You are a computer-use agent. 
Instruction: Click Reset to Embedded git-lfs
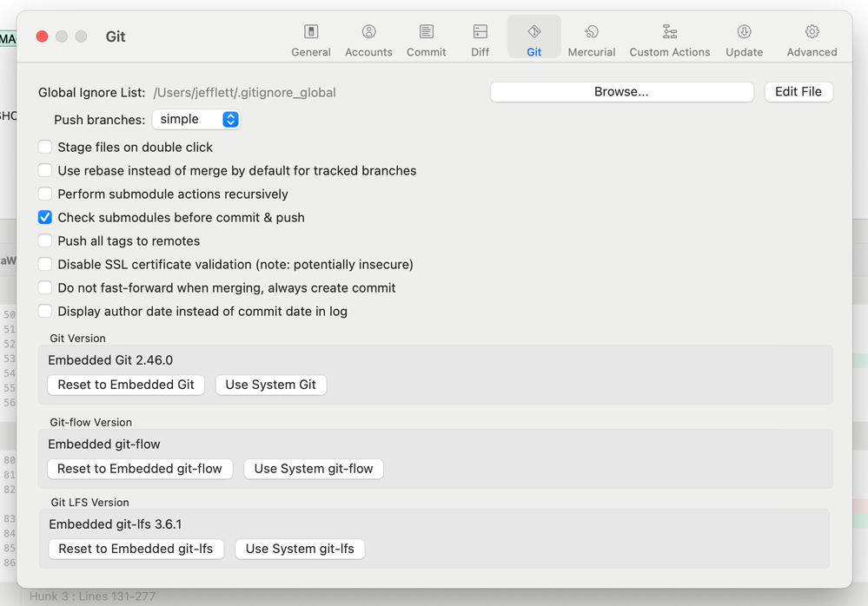pos(136,549)
